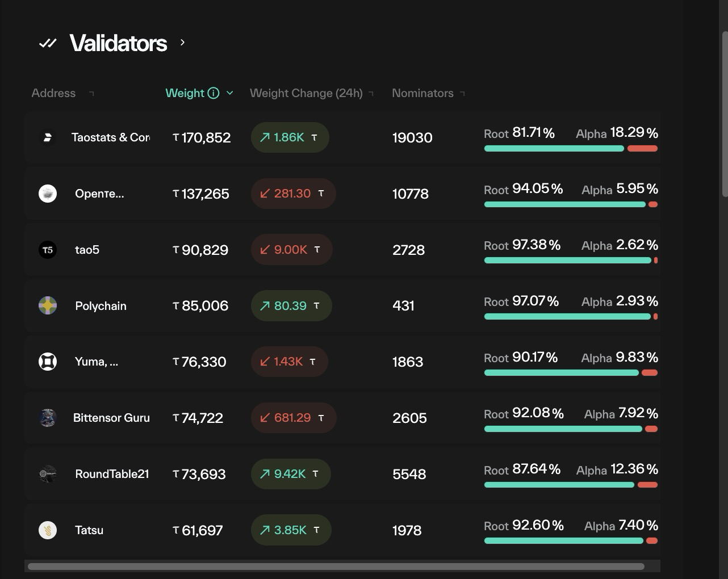The height and width of the screenshot is (579, 728).
Task: Click the Taostats validator logo icon
Action: coord(48,137)
